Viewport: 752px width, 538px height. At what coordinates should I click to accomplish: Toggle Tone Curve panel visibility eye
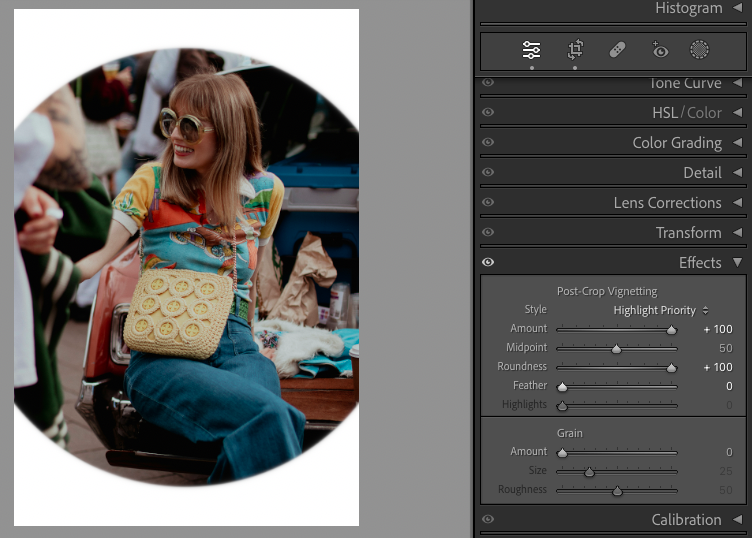coord(488,82)
